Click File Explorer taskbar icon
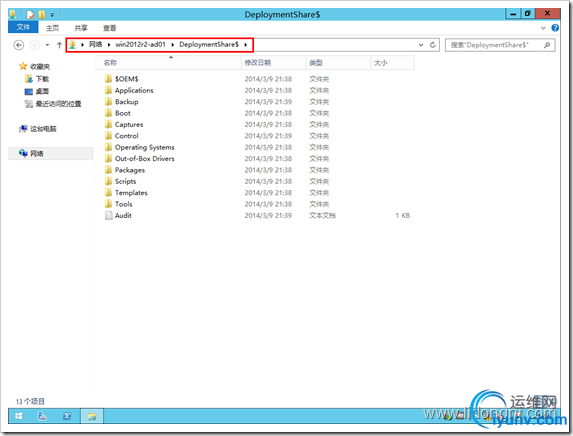This screenshot has height=436, width=573. pos(92,416)
